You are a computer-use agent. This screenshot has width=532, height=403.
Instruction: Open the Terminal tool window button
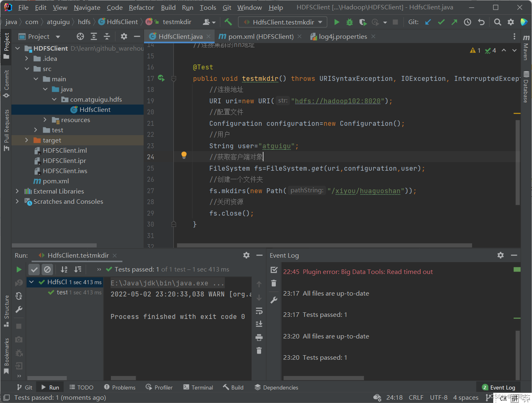[x=198, y=387]
